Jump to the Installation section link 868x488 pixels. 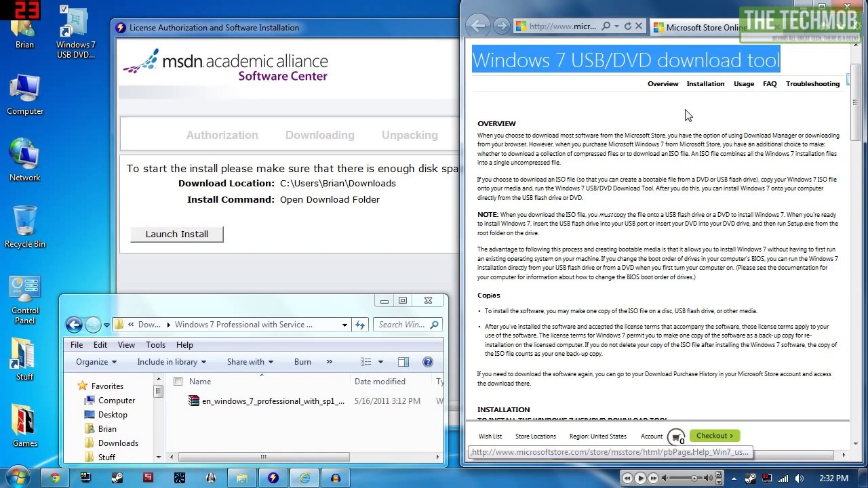(x=705, y=84)
